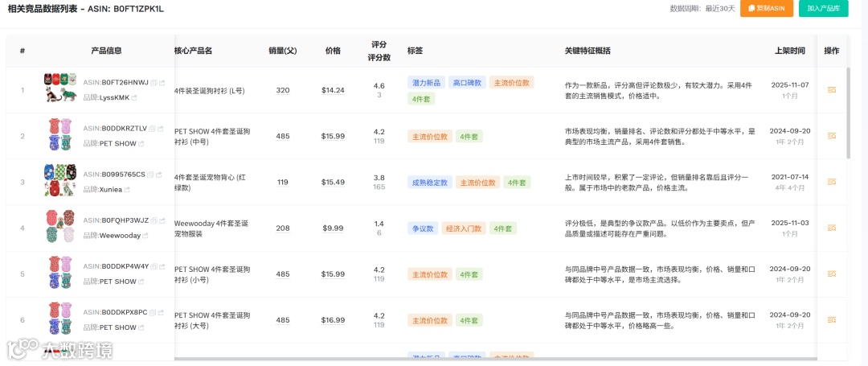Click the listing date 2021-07-14
Image resolution: width=868 pixels, height=366 pixels.
coord(790,177)
